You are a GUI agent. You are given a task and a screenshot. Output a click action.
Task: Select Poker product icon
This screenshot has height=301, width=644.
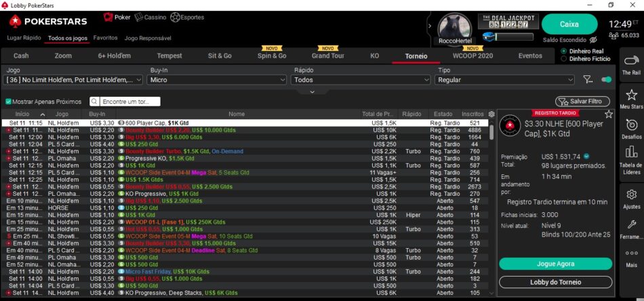pos(108,17)
